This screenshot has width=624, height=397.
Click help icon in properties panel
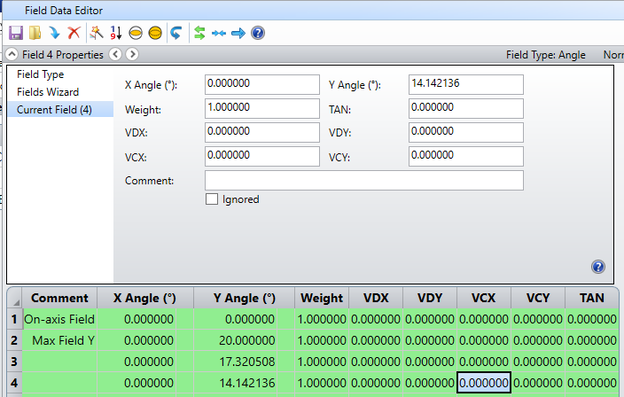point(598,267)
